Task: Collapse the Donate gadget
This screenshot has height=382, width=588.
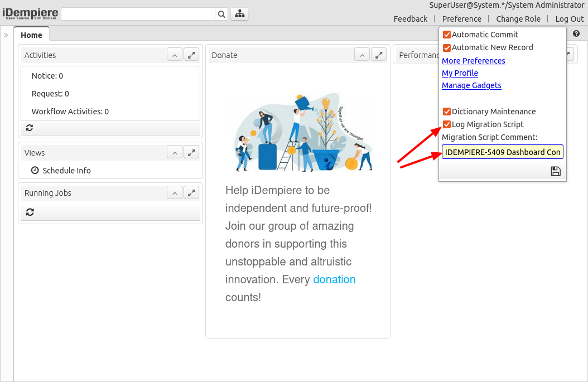Action: coord(362,55)
